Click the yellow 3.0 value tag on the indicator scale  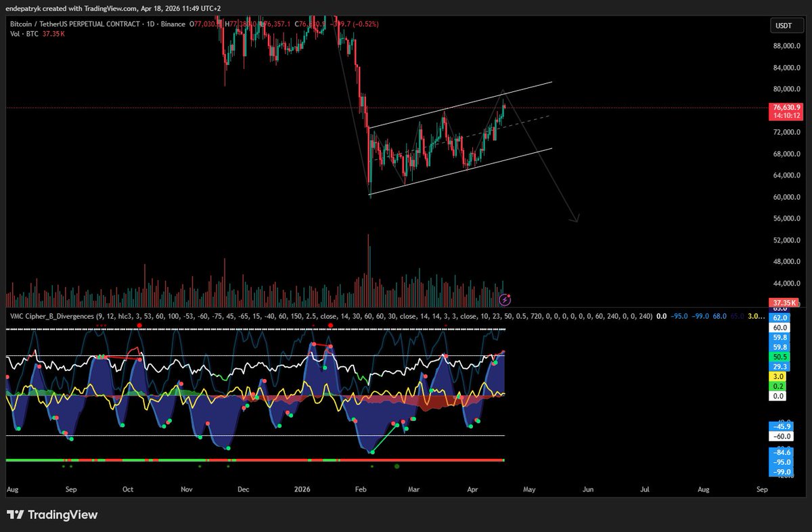[x=778, y=376]
